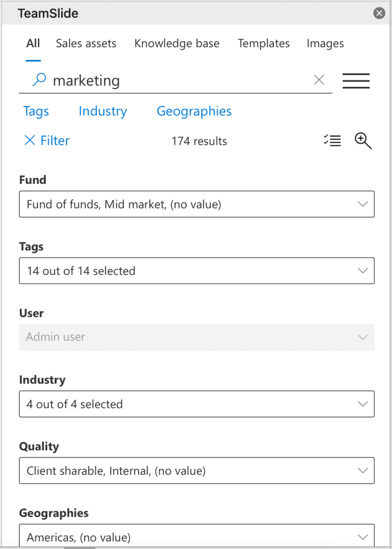392x549 pixels.
Task: Open the Images tab
Action: 325,43
